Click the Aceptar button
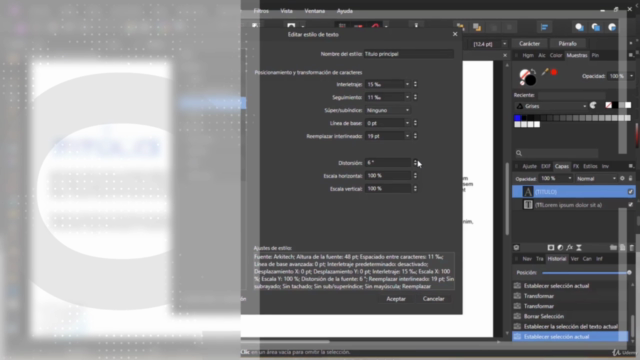Image resolution: width=640 pixels, height=360 pixels. (396, 299)
